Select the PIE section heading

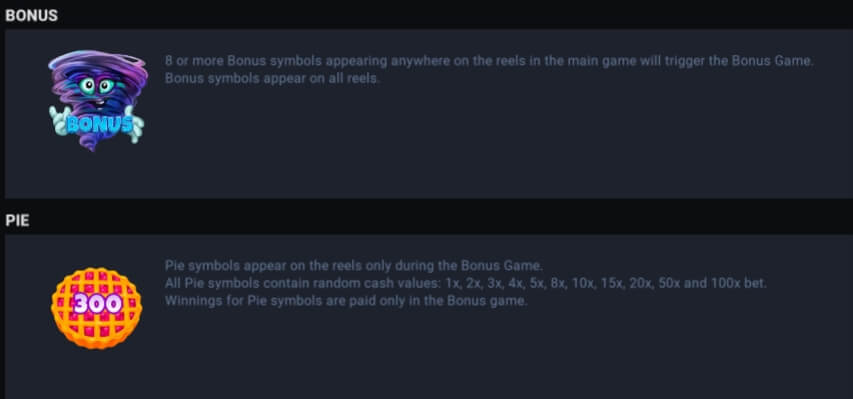[x=17, y=221]
